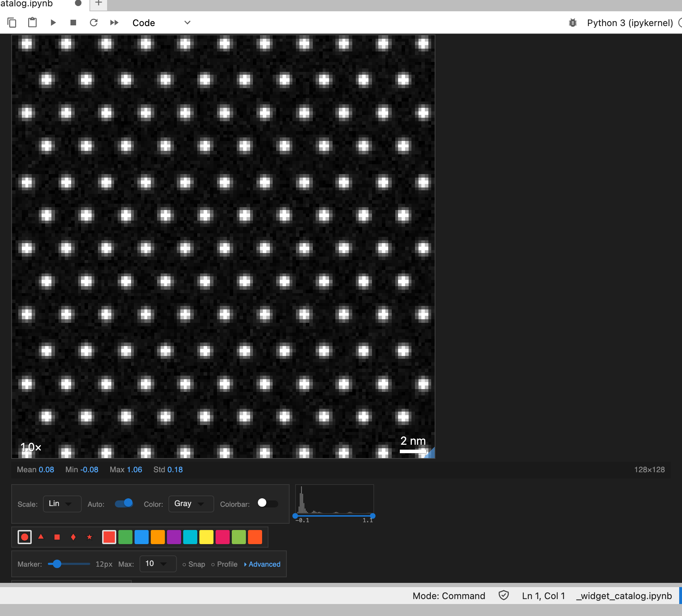
Task: Open the Lin scale dropdown
Action: click(x=62, y=504)
